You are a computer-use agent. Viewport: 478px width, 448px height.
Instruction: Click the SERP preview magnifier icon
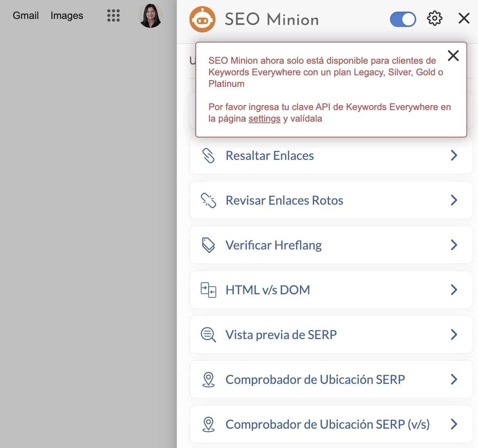[208, 335]
